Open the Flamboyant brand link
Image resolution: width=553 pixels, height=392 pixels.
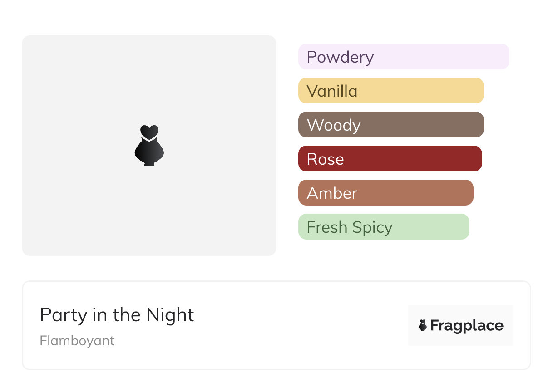77,341
